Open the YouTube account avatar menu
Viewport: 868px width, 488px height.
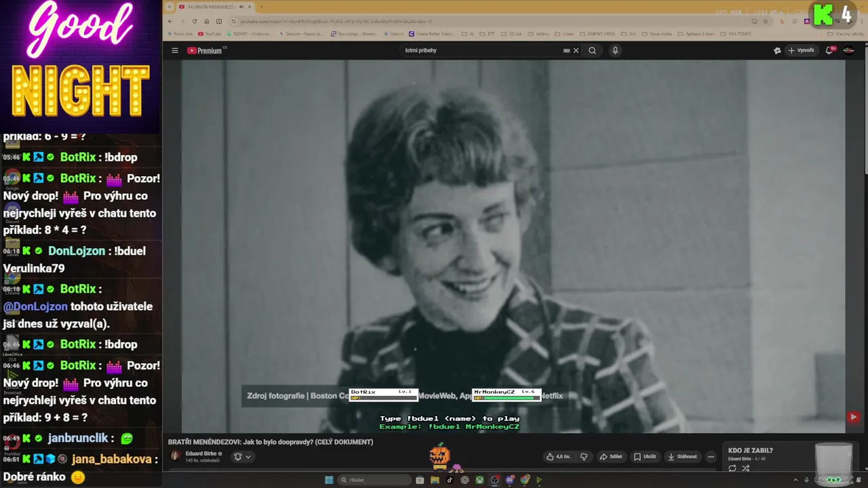tap(848, 50)
